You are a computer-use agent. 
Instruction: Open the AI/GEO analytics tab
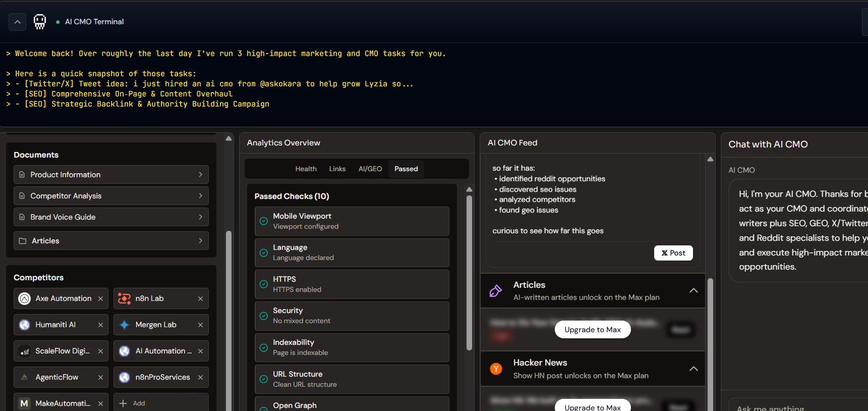pyautogui.click(x=370, y=169)
